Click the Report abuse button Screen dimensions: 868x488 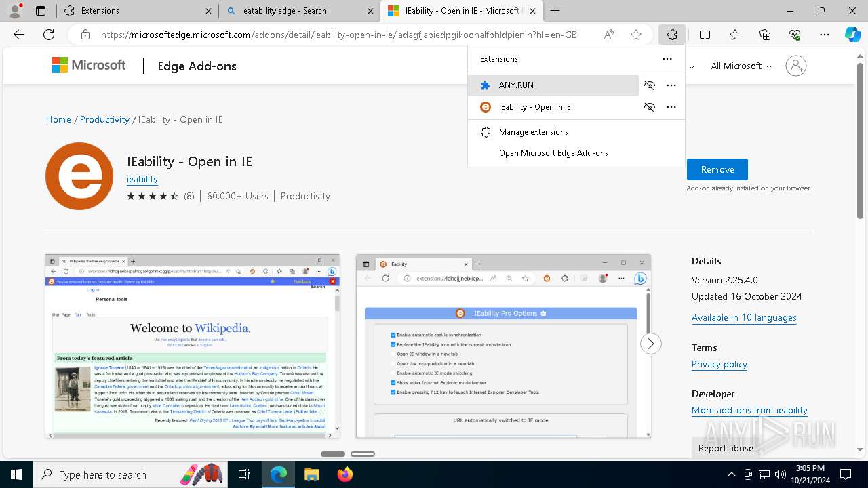[726, 448]
